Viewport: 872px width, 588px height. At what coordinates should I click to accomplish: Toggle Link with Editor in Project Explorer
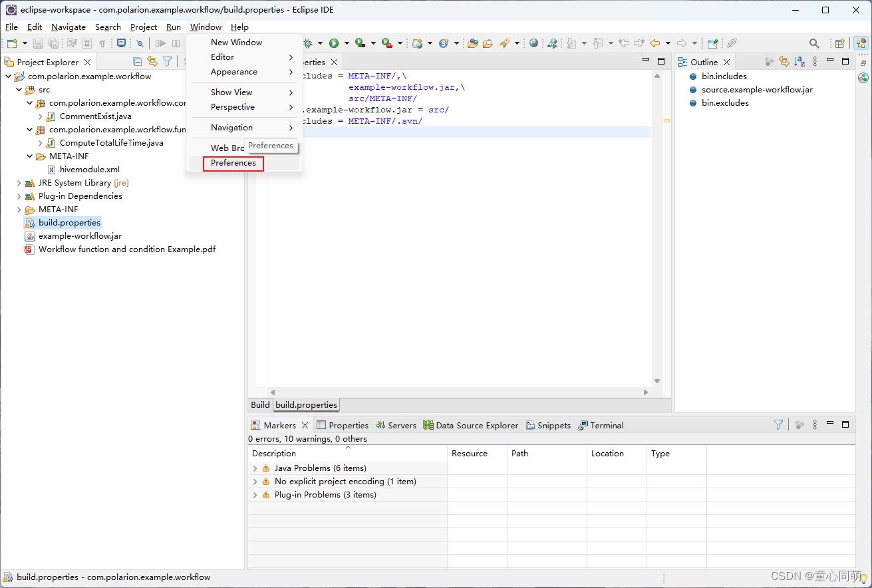(152, 62)
